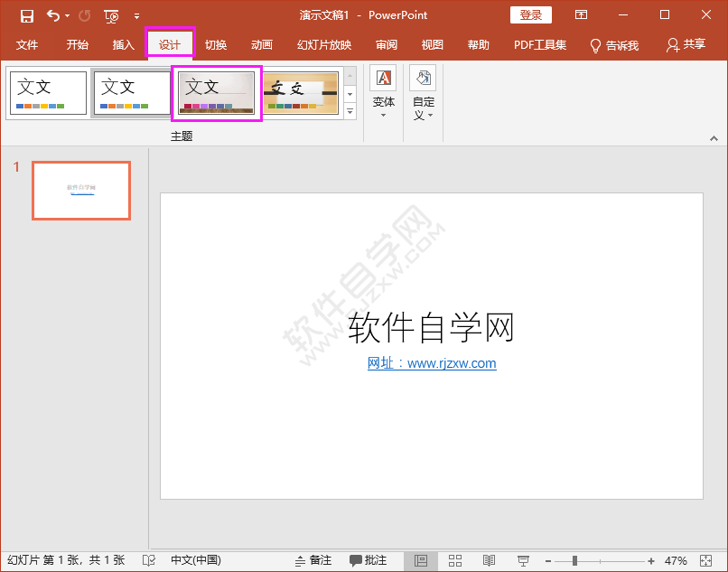The height and width of the screenshot is (572, 728).
Task: Open the 帮助 tab
Action: tap(478, 45)
